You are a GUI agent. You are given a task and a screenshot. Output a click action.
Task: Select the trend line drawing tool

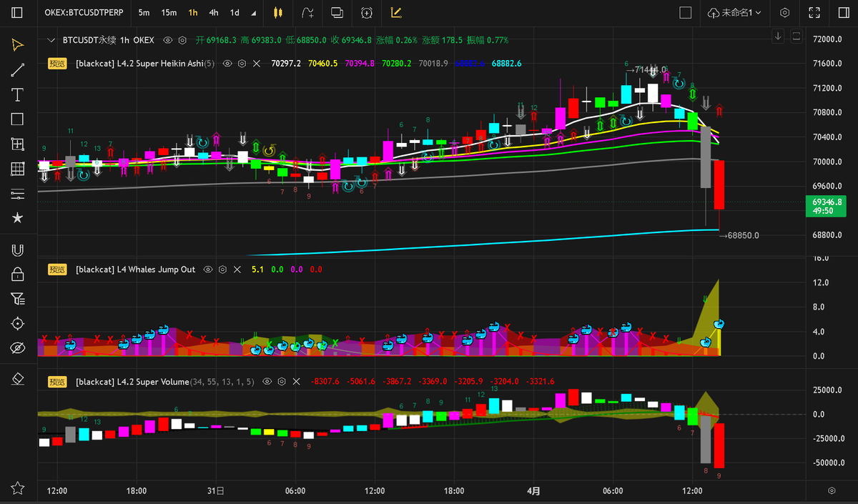coord(18,70)
